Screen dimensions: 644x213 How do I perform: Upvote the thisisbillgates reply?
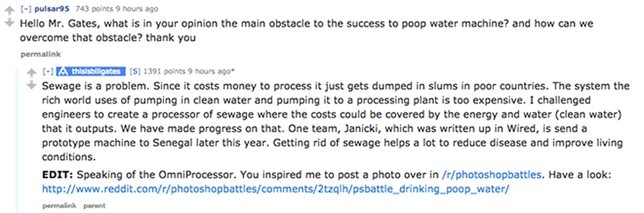point(31,73)
